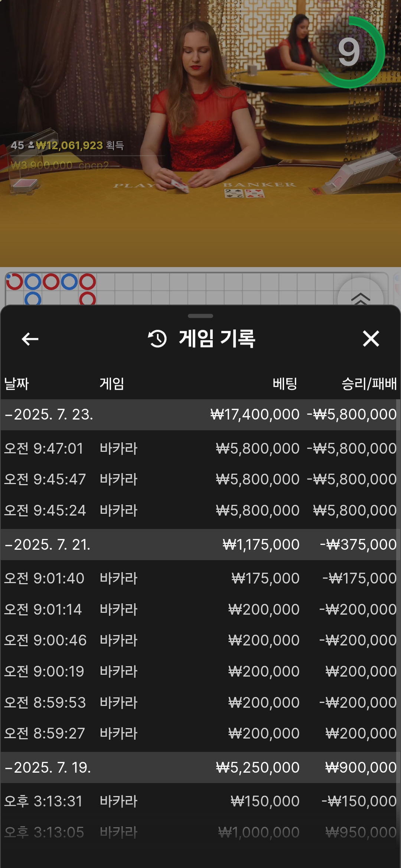Open the 오후 3:13:05 바카라 record
Image resolution: width=401 pixels, height=868 pixels.
point(200,832)
